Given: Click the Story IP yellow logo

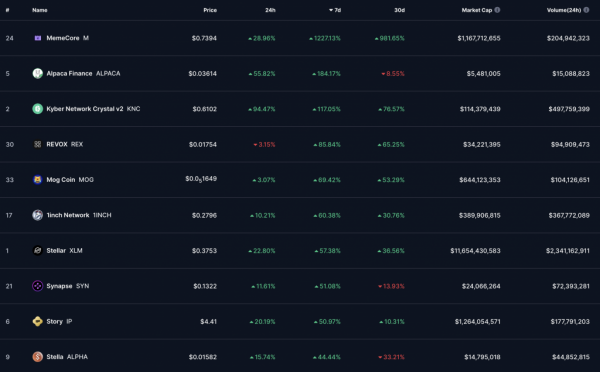Looking at the screenshot, I should click(x=38, y=321).
